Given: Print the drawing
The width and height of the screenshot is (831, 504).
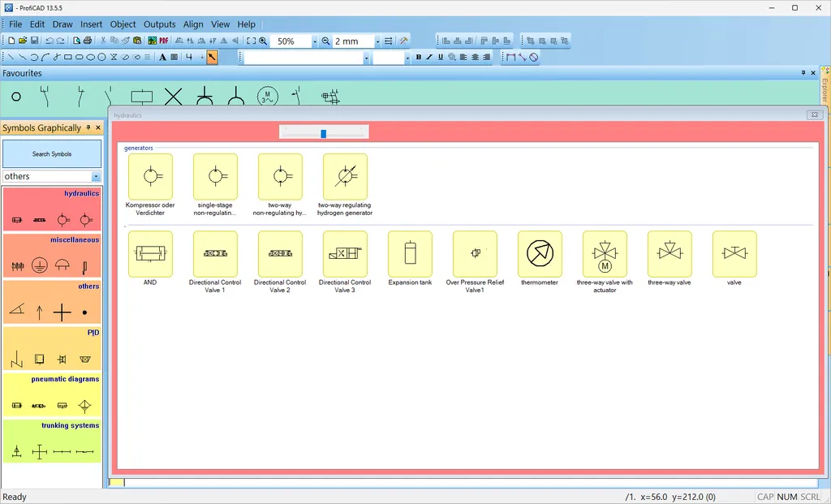Looking at the screenshot, I should (88, 41).
